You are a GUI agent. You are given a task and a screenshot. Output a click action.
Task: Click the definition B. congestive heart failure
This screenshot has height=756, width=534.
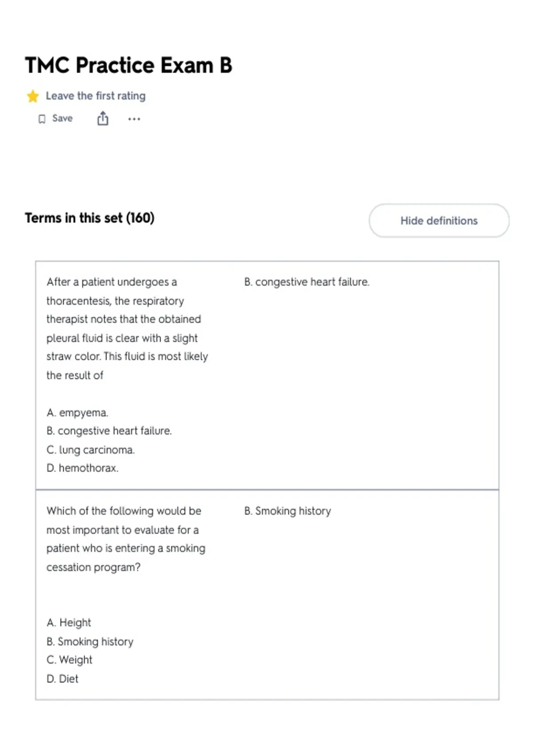pos(307,282)
